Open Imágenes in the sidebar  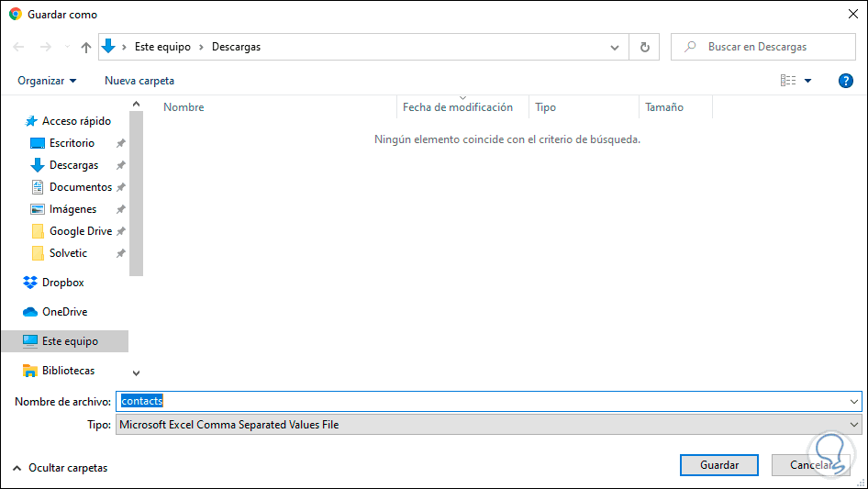(x=72, y=209)
